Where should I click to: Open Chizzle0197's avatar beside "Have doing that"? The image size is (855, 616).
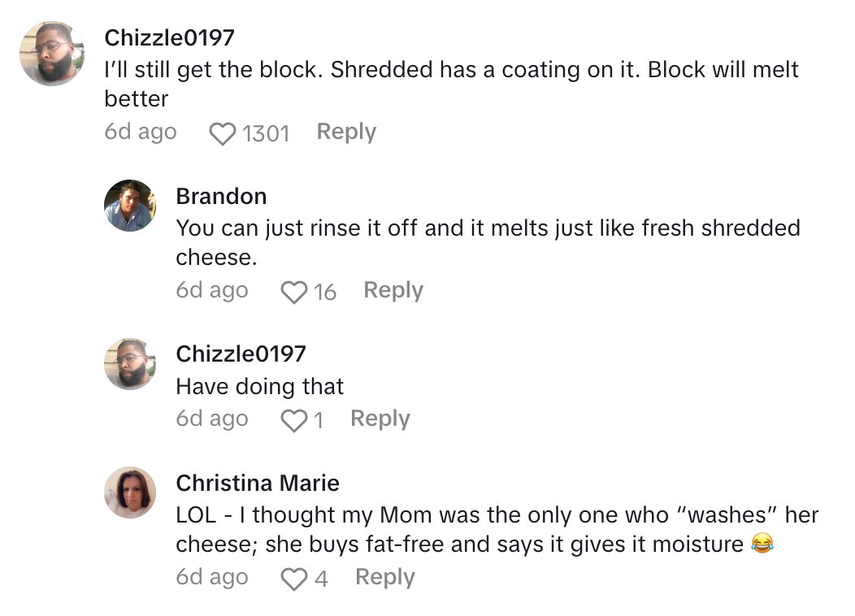tap(130, 364)
